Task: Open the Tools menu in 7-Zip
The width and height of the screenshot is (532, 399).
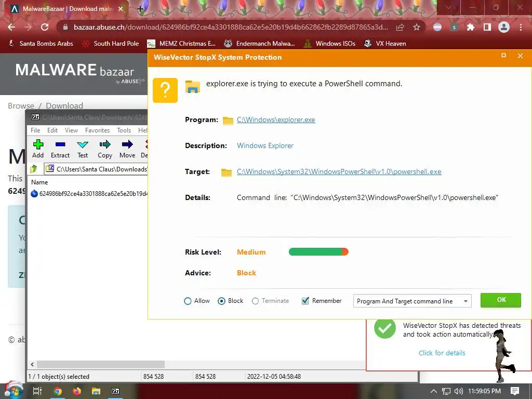Action: click(x=124, y=130)
